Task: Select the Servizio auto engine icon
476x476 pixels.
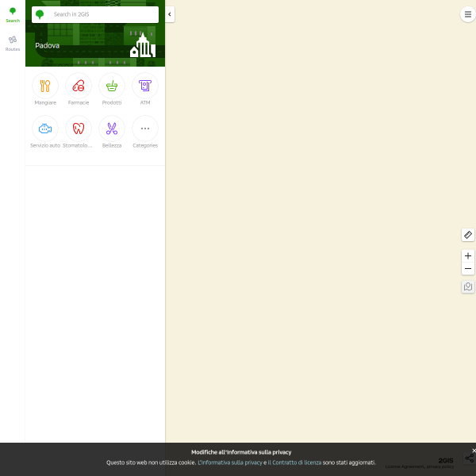Action: (x=45, y=129)
